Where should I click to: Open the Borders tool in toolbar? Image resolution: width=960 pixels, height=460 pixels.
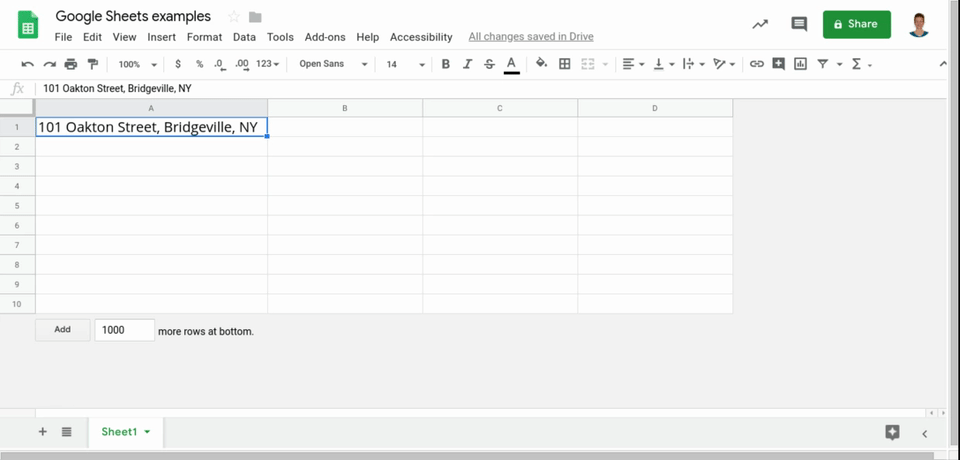pyautogui.click(x=565, y=64)
